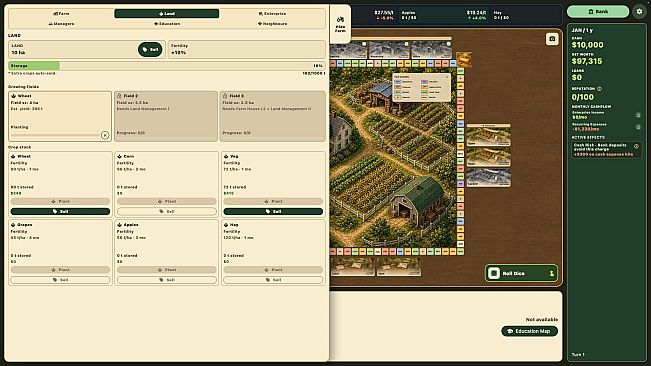Expand the Cash Risk effect info
651x366 pixels.
(636, 146)
